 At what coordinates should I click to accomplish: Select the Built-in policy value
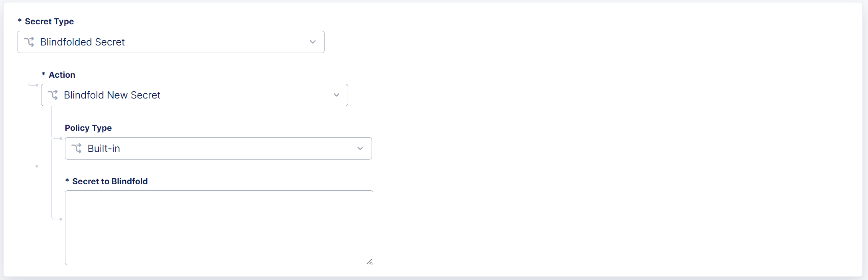coord(104,148)
